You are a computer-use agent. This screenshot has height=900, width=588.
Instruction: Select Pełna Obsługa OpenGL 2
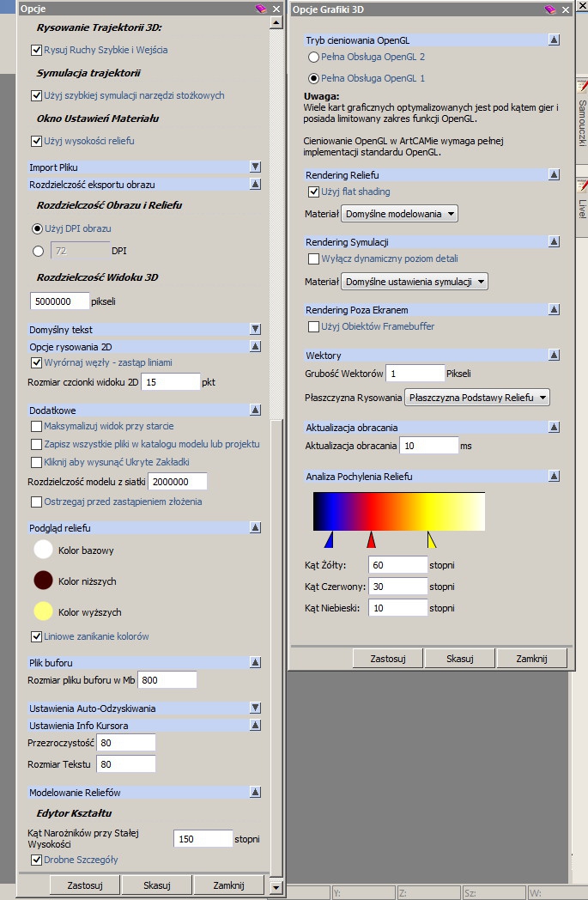[314, 57]
